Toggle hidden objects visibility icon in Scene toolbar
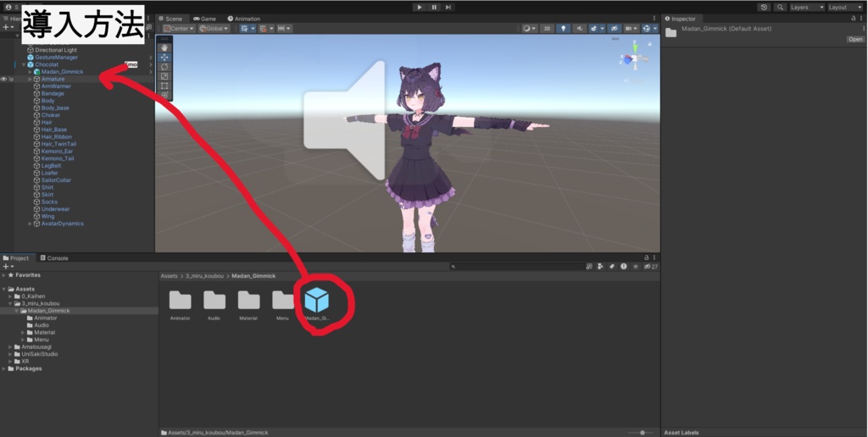Image resolution: width=868 pixels, height=437 pixels. coord(614,28)
